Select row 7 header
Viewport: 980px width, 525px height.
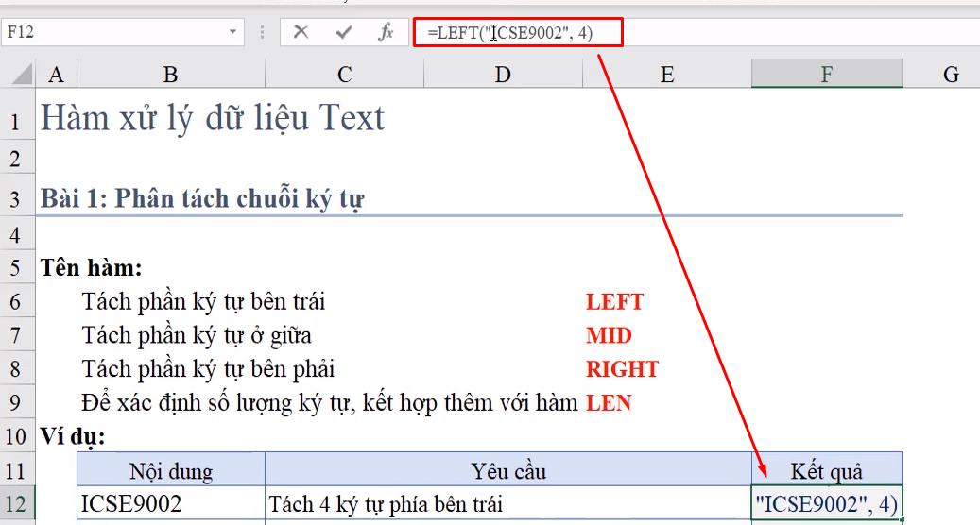[x=16, y=336]
